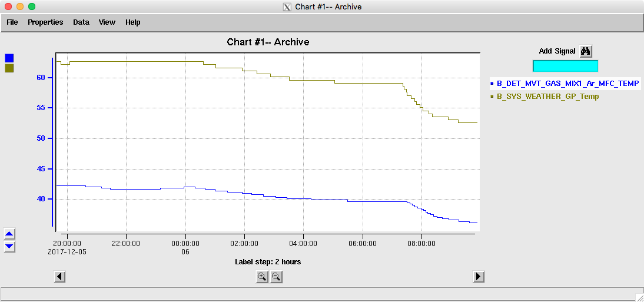
Task: Open the File menu
Action: (12, 22)
